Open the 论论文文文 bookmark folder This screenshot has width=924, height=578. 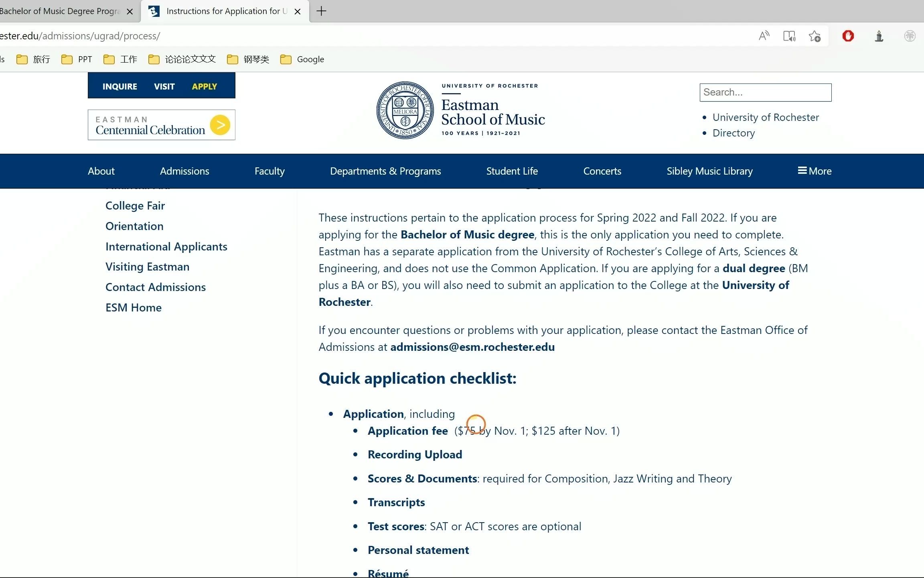(182, 59)
